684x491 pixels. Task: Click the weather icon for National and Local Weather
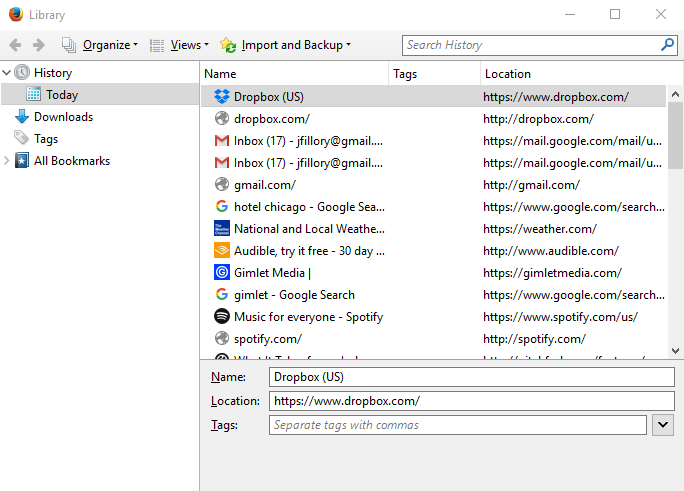(x=222, y=229)
